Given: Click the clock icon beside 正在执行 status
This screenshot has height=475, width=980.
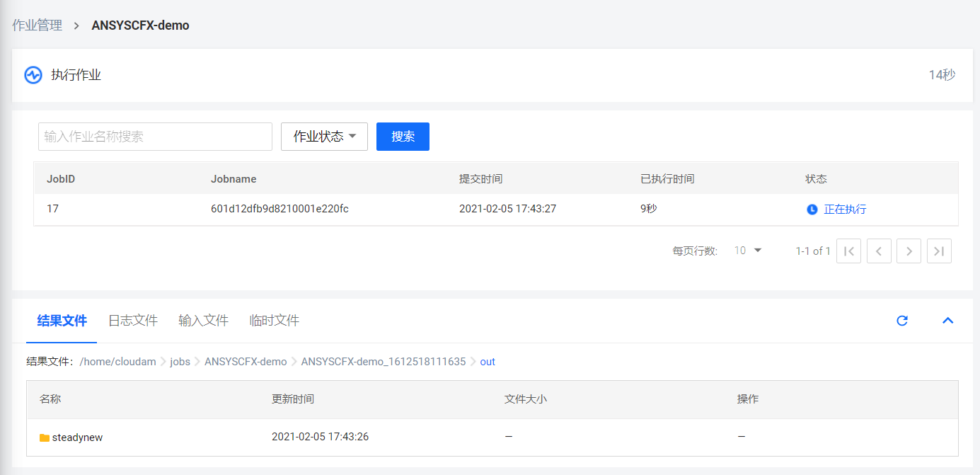Looking at the screenshot, I should click(812, 210).
